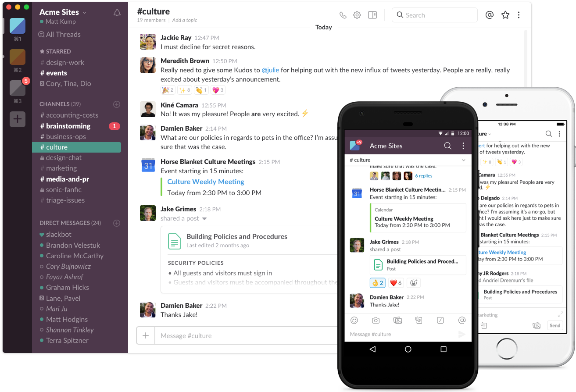Toggle the channel details pane icon

coord(372,15)
